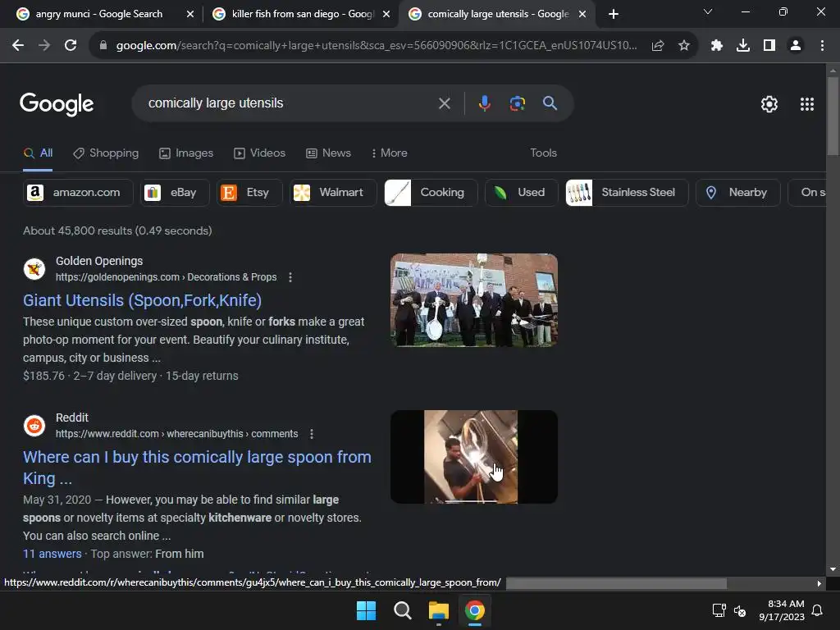
Task: Switch to Videos results
Action: point(260,153)
